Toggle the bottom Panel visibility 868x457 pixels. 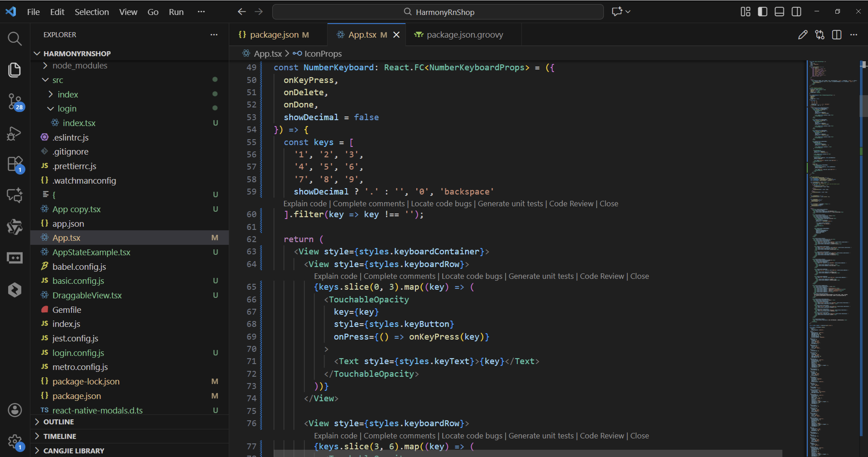[779, 12]
